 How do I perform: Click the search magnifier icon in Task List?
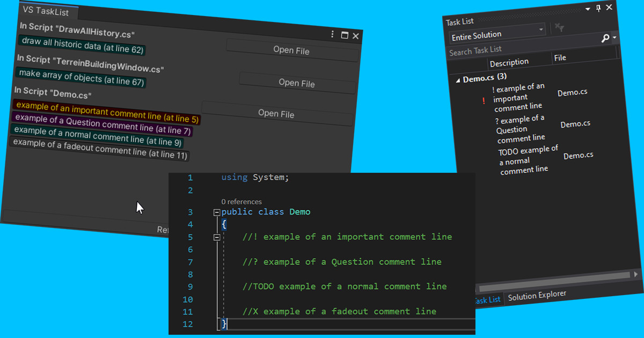click(x=605, y=38)
